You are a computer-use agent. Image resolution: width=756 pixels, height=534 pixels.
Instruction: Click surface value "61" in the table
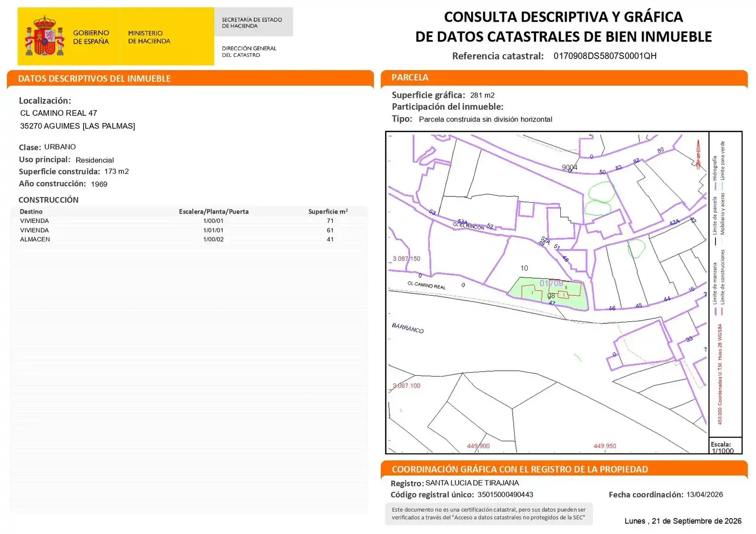point(330,230)
